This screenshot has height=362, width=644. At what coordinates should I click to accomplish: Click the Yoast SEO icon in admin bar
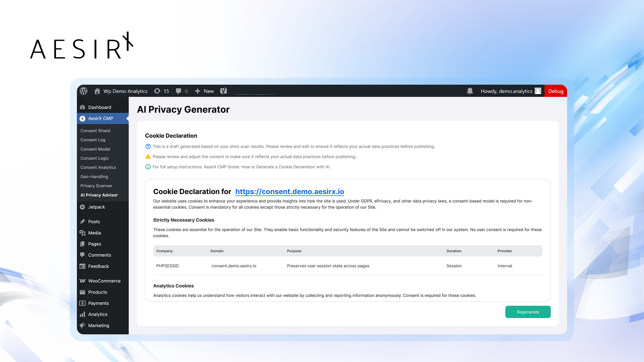coord(224,91)
